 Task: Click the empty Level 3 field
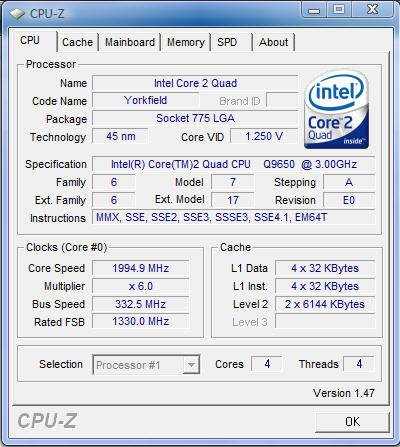[x=325, y=322]
